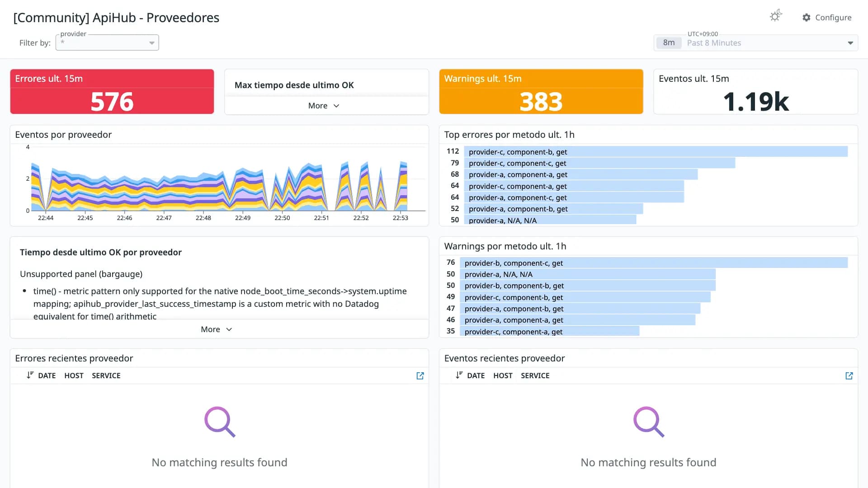This screenshot has width=868, height=488.
Task: Select top errors bar provider-c, component-a, get
Action: (x=574, y=186)
